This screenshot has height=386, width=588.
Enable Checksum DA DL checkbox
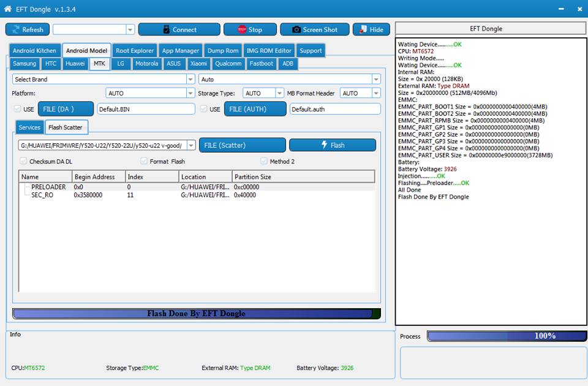tap(23, 161)
